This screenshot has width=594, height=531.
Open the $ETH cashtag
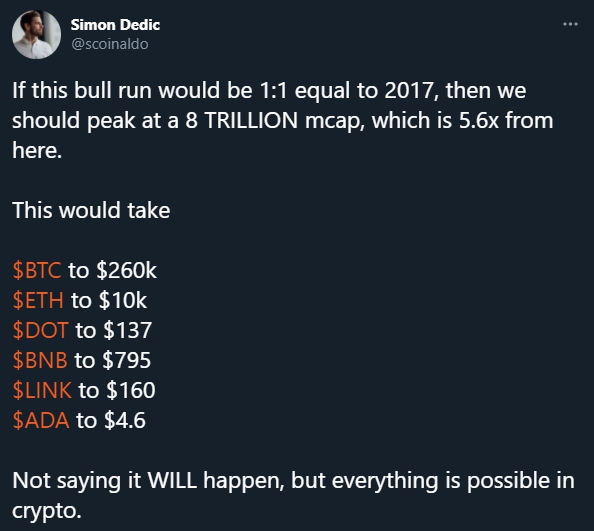click(38, 300)
